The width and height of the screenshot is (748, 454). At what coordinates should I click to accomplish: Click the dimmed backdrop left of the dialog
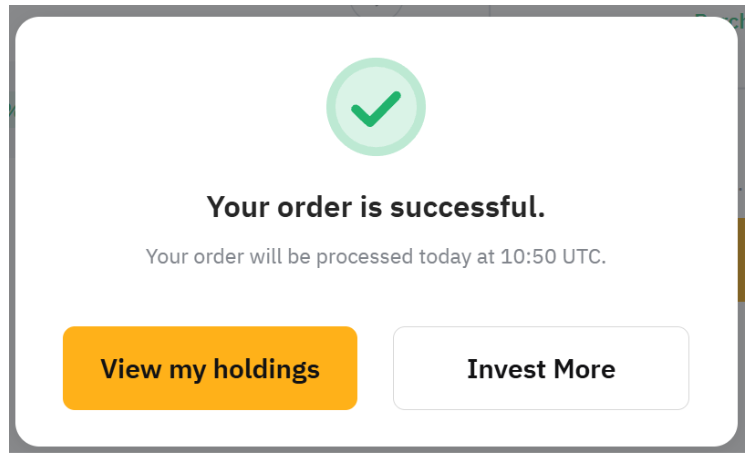[x=5, y=250]
